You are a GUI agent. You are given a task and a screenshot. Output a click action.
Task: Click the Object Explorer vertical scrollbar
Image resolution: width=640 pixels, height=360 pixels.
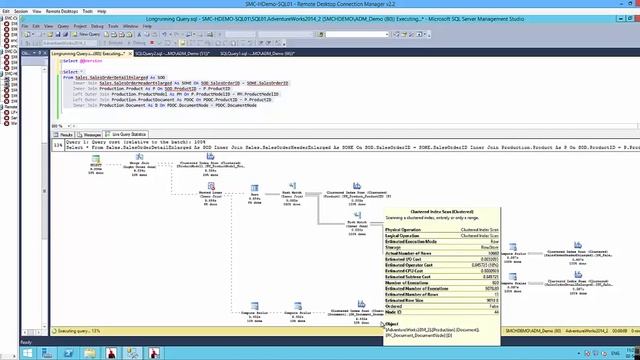point(44,192)
